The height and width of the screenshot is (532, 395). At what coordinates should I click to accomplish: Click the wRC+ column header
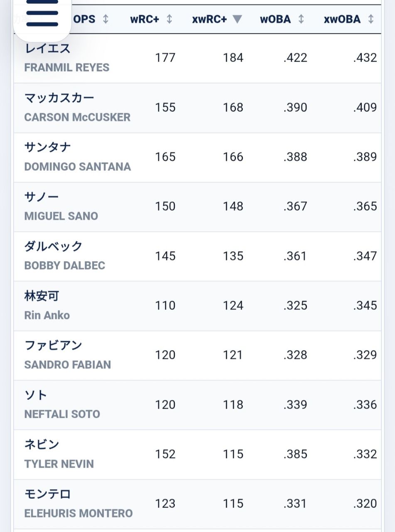point(145,19)
